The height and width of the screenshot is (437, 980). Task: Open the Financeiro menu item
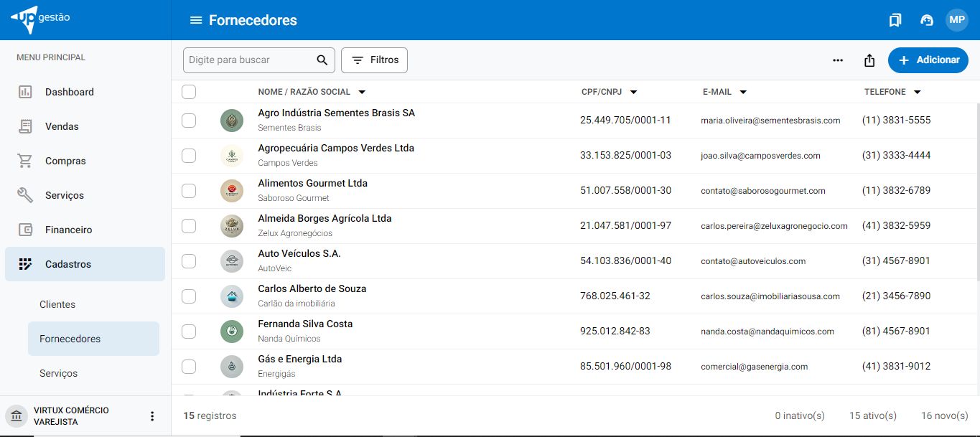tap(68, 230)
